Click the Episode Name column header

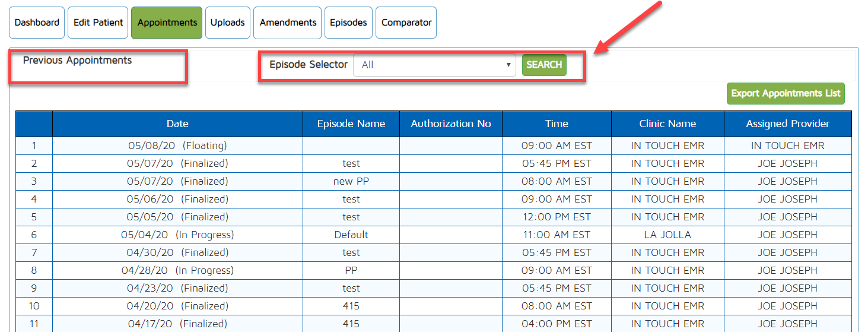click(x=351, y=124)
